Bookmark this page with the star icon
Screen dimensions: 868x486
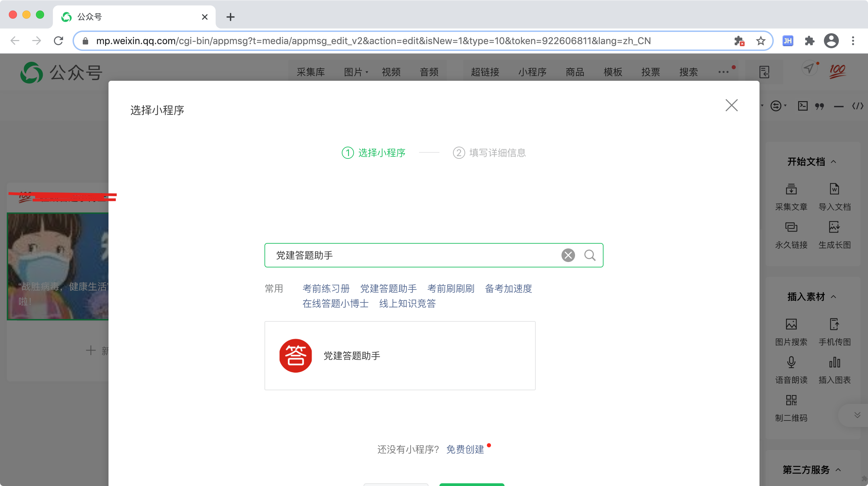tap(761, 41)
